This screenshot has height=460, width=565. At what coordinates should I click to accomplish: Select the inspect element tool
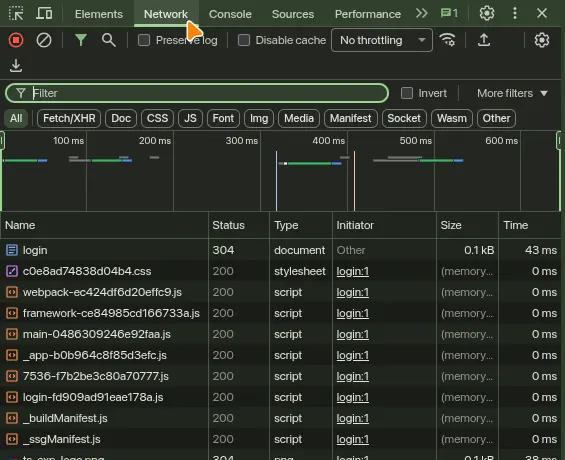click(x=16, y=14)
